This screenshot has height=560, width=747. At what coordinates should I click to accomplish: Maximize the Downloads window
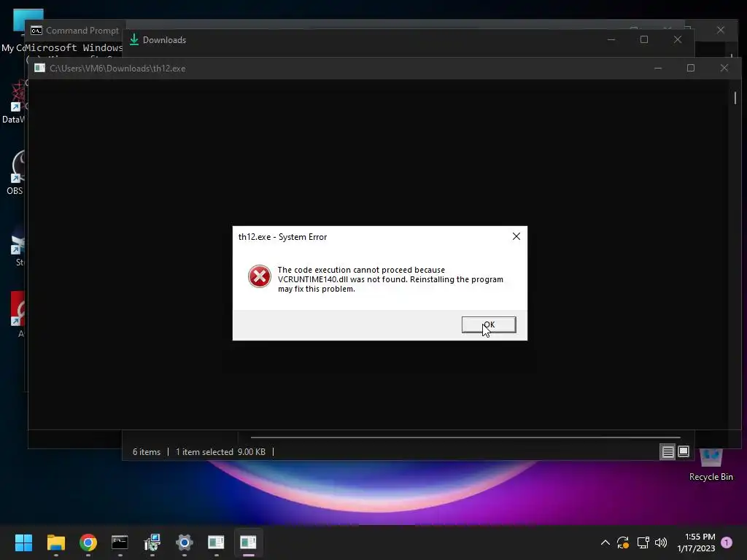pyautogui.click(x=644, y=39)
